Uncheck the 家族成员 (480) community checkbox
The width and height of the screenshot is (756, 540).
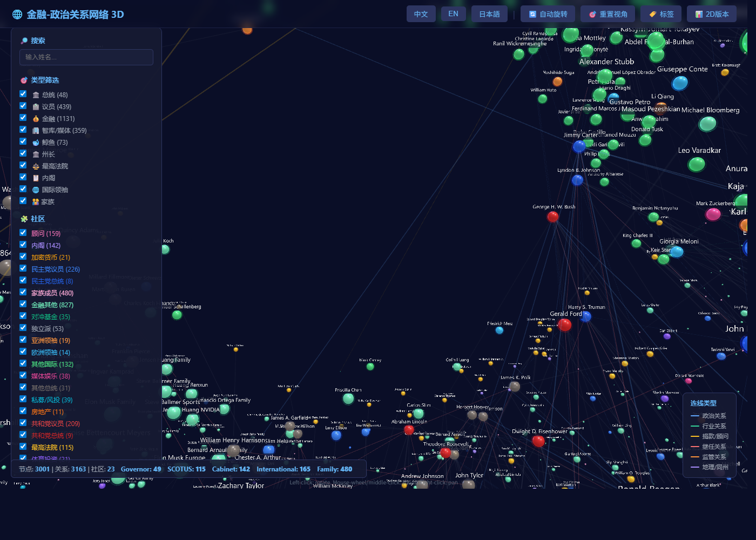(23, 292)
